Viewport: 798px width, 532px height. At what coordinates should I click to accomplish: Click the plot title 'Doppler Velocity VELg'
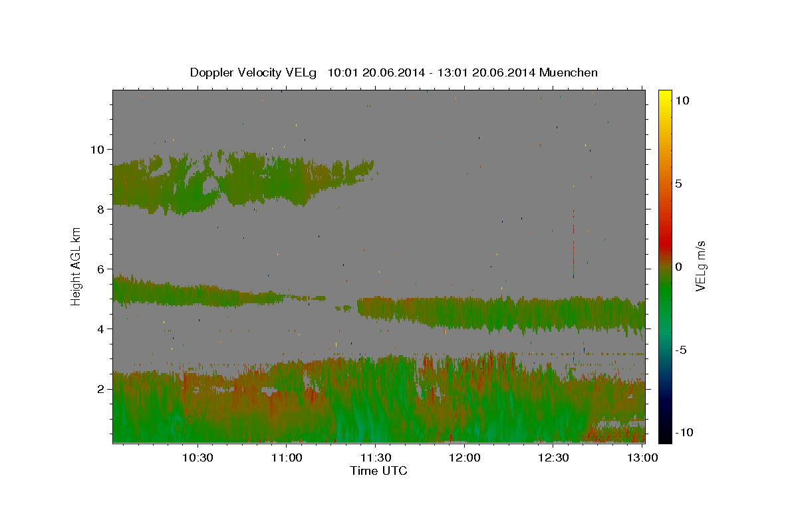254,72
